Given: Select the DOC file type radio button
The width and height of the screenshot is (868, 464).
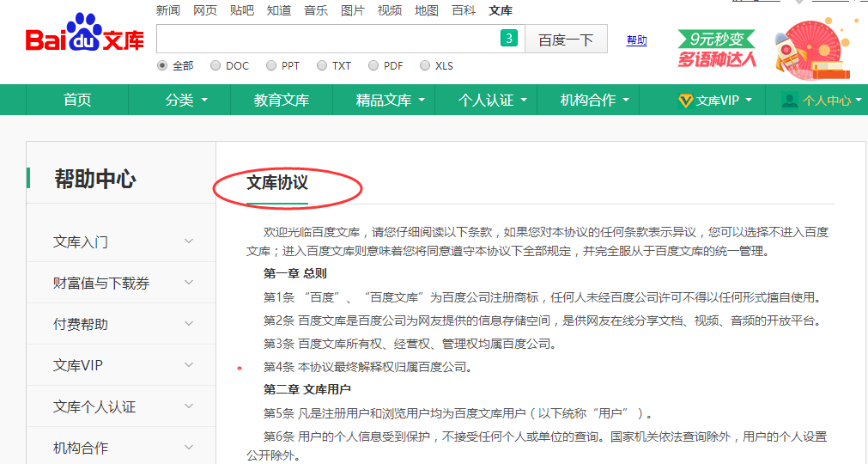Looking at the screenshot, I should (x=215, y=65).
